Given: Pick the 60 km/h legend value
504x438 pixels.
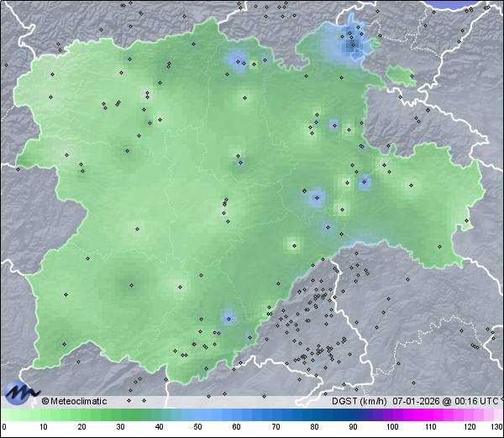Looking at the screenshot, I should point(237,427).
